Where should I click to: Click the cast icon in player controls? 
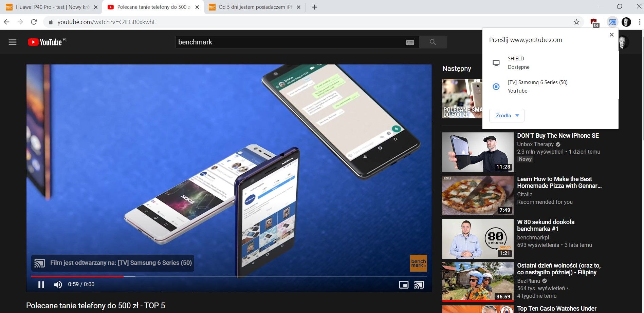tap(419, 285)
